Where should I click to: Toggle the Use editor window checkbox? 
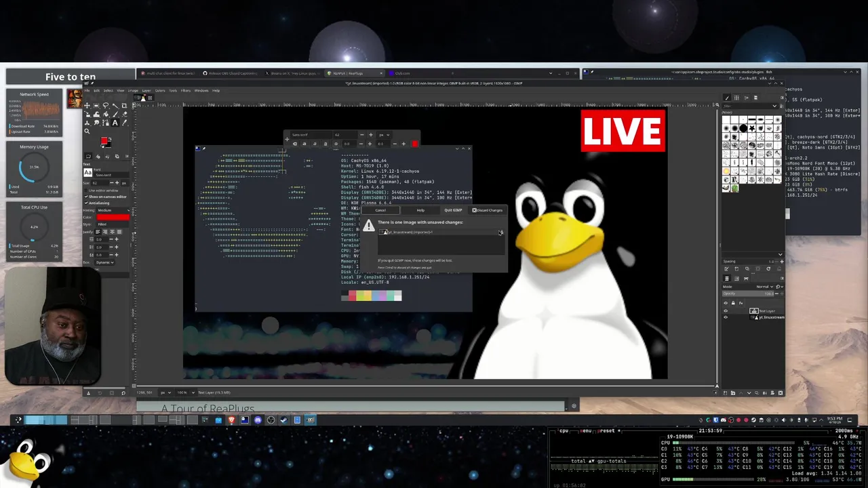click(86, 190)
